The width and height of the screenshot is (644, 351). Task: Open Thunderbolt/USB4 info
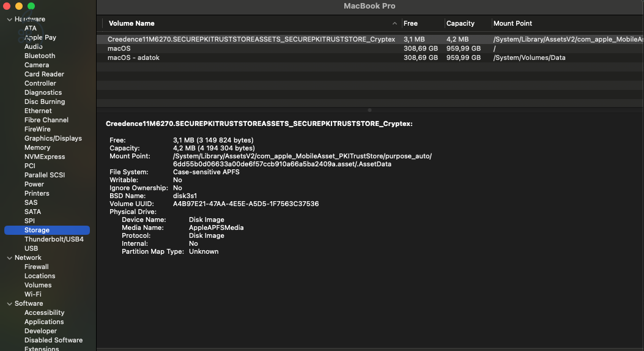pyautogui.click(x=54, y=239)
